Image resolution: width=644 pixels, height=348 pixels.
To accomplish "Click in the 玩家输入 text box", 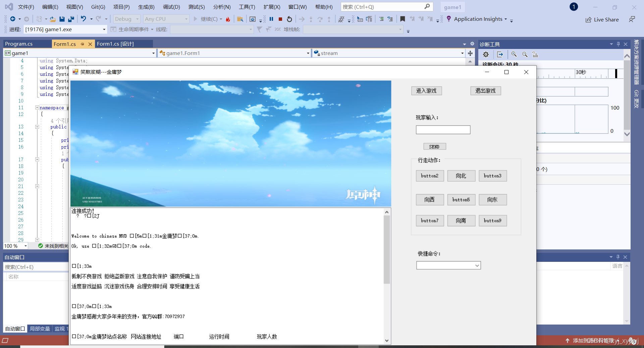I will point(443,130).
